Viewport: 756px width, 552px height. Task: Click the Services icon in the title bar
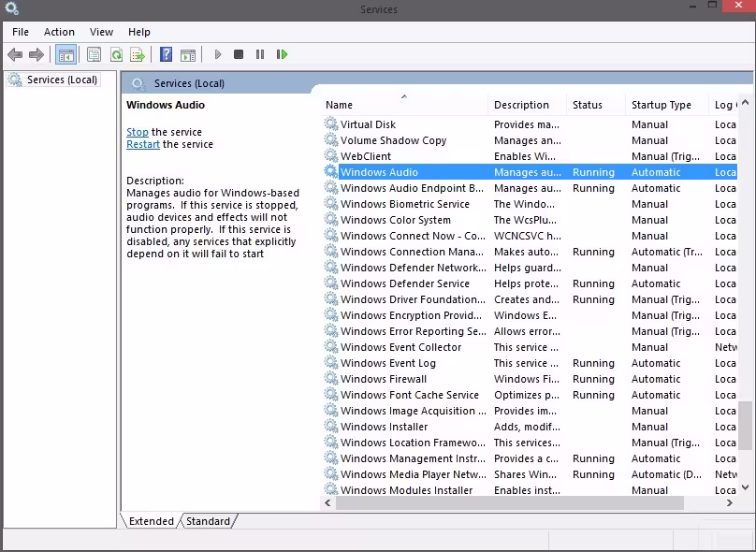(x=11, y=8)
